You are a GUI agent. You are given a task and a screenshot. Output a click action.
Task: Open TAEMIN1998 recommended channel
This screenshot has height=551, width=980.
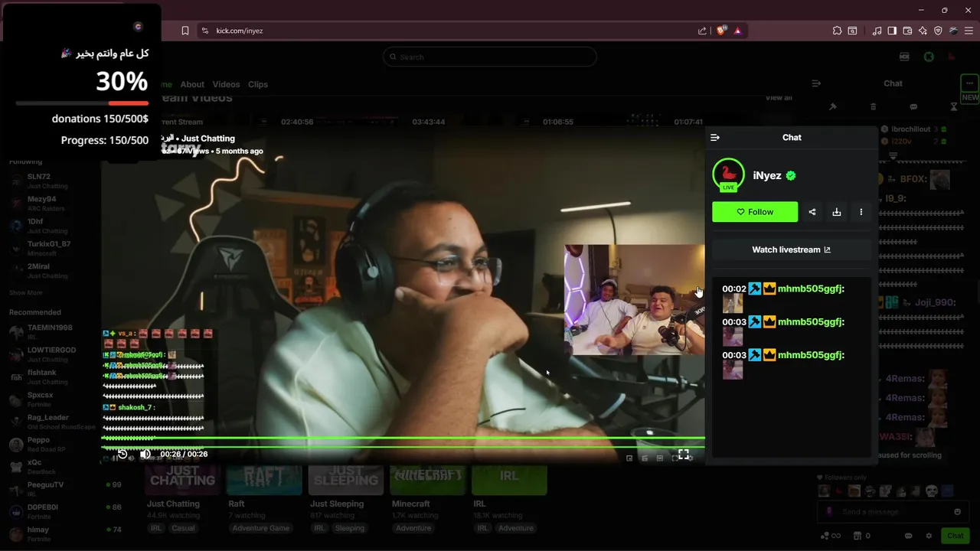51,331
